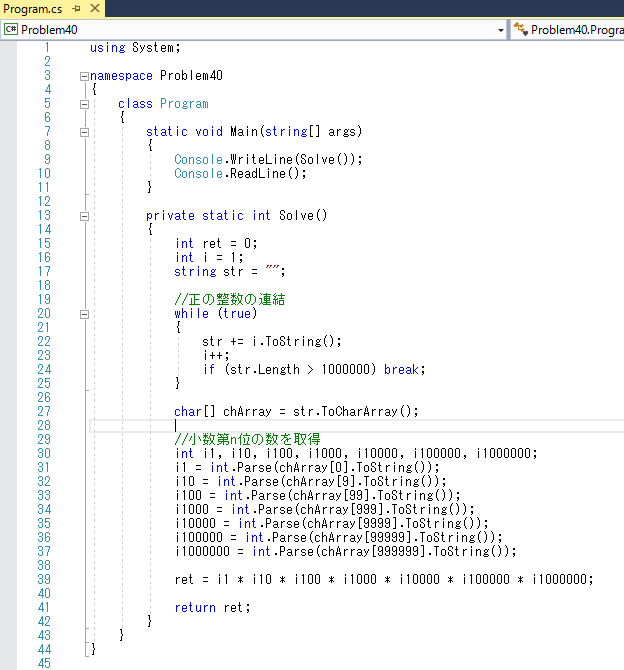The height and width of the screenshot is (670, 624).
Task: Click 'using' keyword on line 1
Action: (108, 47)
